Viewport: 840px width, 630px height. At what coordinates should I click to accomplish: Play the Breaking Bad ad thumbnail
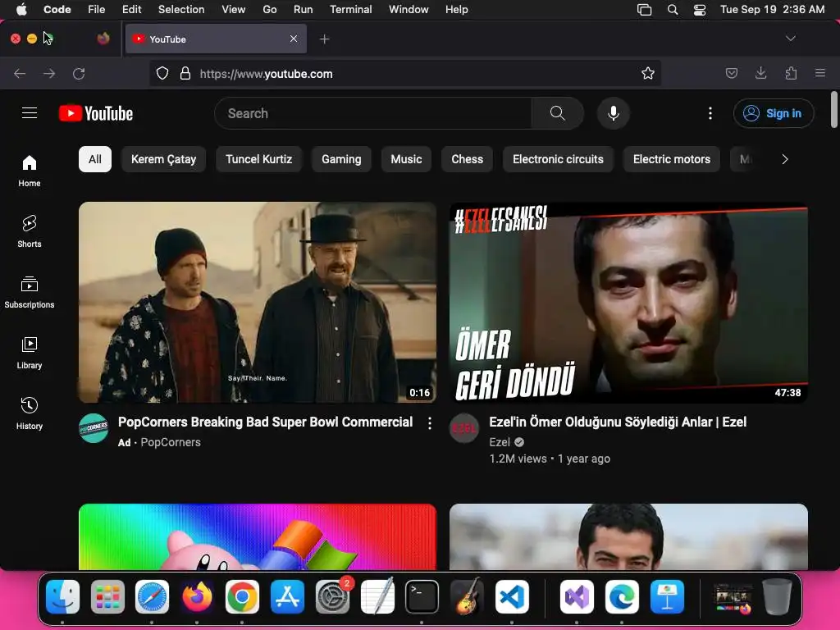[258, 302]
